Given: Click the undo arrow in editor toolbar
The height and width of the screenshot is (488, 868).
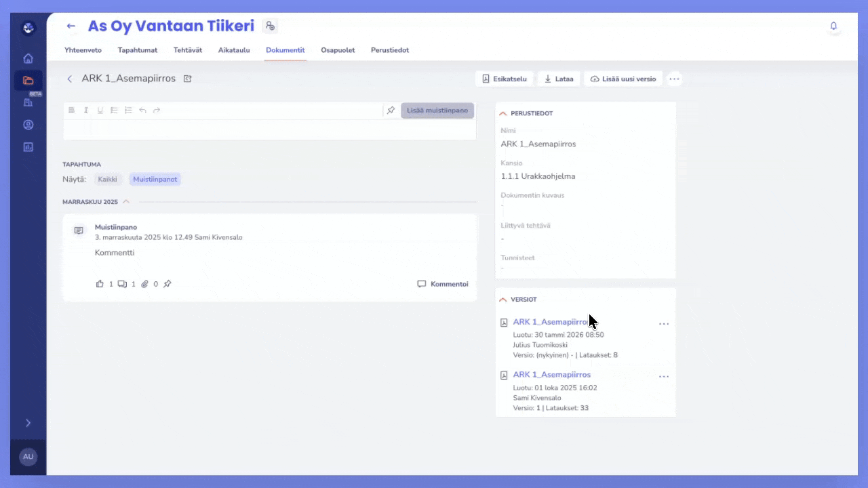Looking at the screenshot, I should click(x=142, y=110).
